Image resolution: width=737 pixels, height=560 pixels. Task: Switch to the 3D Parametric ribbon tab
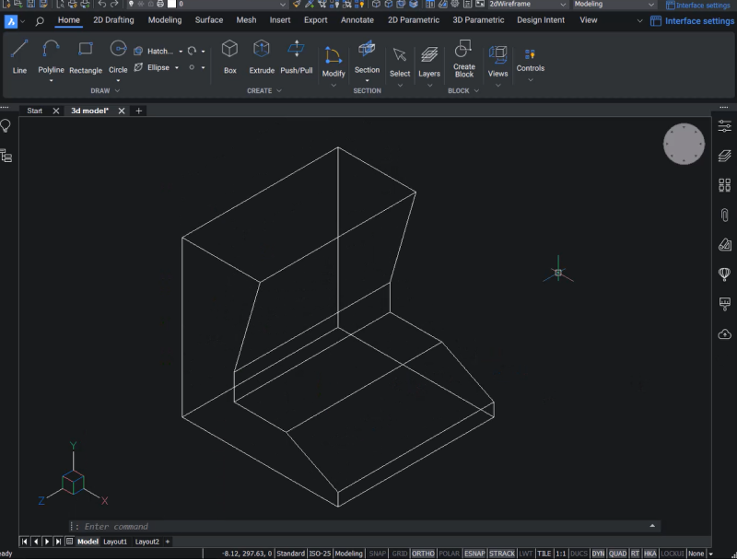click(x=478, y=19)
